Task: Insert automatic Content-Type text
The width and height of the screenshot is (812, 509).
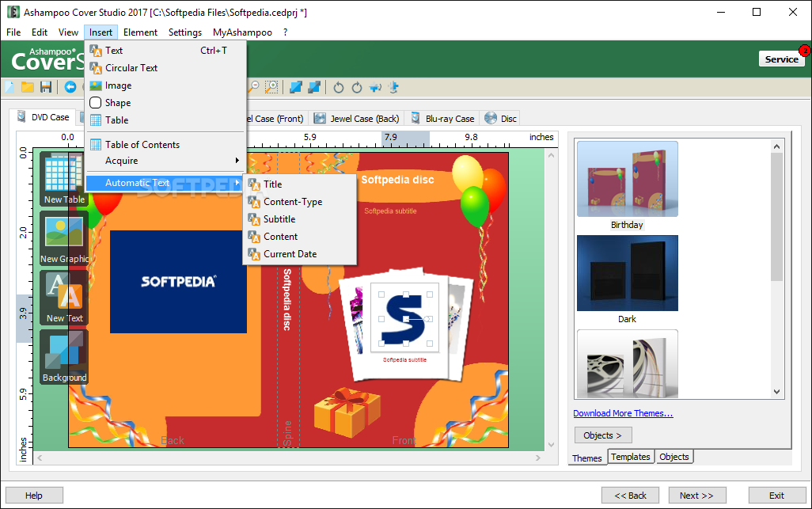Action: (300, 202)
